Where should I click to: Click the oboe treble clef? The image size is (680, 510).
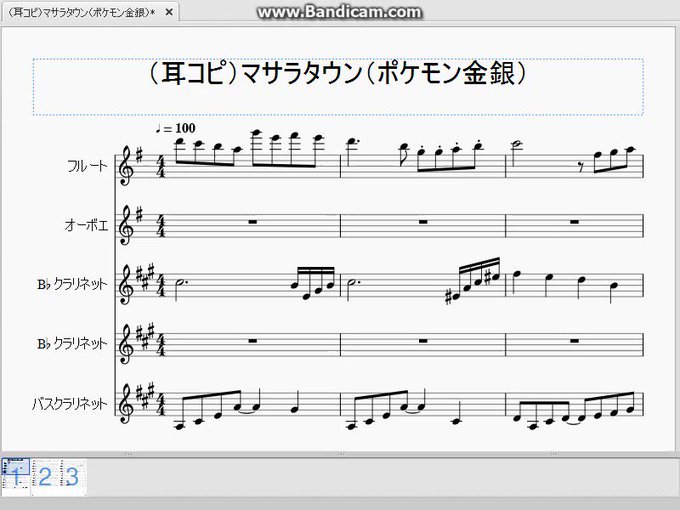(126, 226)
